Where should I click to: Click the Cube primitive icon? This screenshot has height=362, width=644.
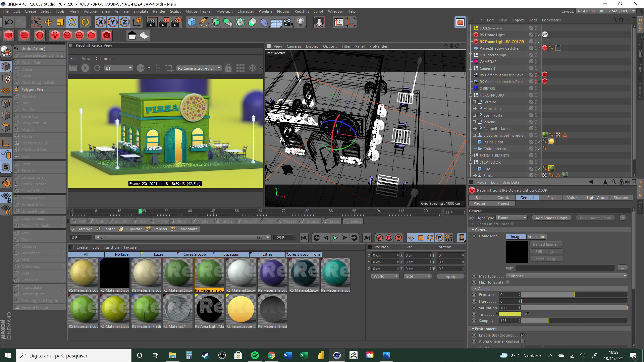(192, 22)
